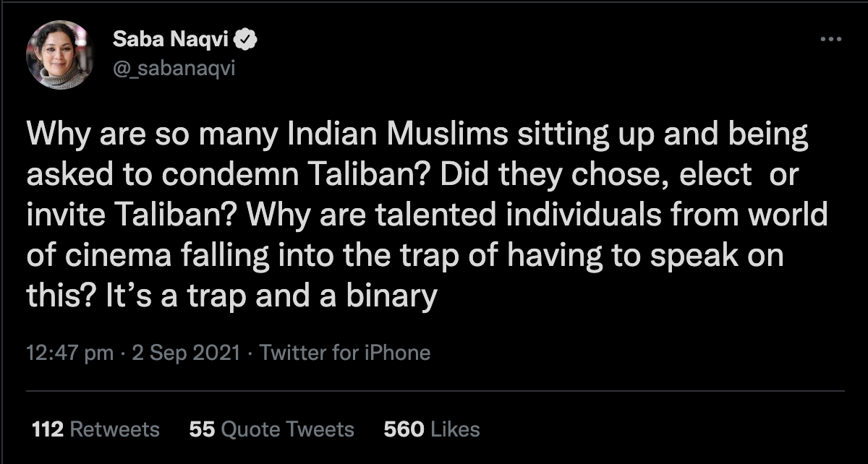Image resolution: width=868 pixels, height=464 pixels.
Task: Click the number 112 in the retweet count
Action: [48, 429]
